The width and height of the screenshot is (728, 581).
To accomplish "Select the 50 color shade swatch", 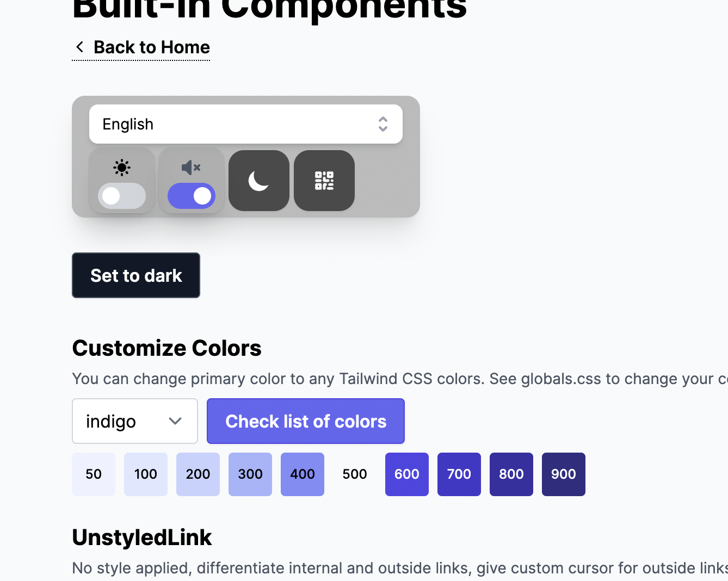I will (x=93, y=474).
